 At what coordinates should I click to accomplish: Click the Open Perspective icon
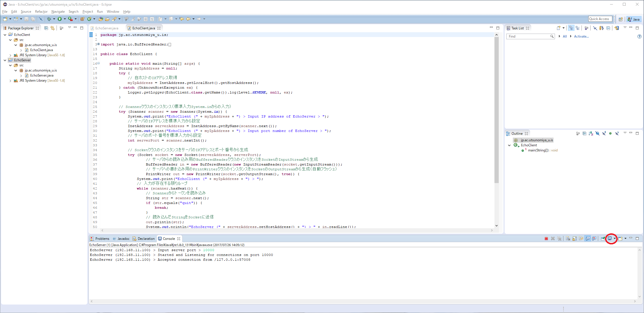tap(621, 19)
